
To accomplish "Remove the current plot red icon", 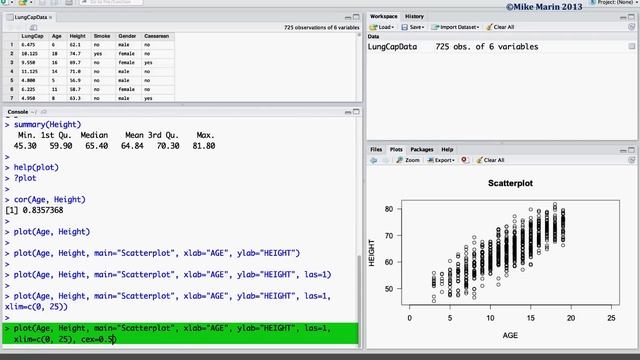I will point(464,160).
